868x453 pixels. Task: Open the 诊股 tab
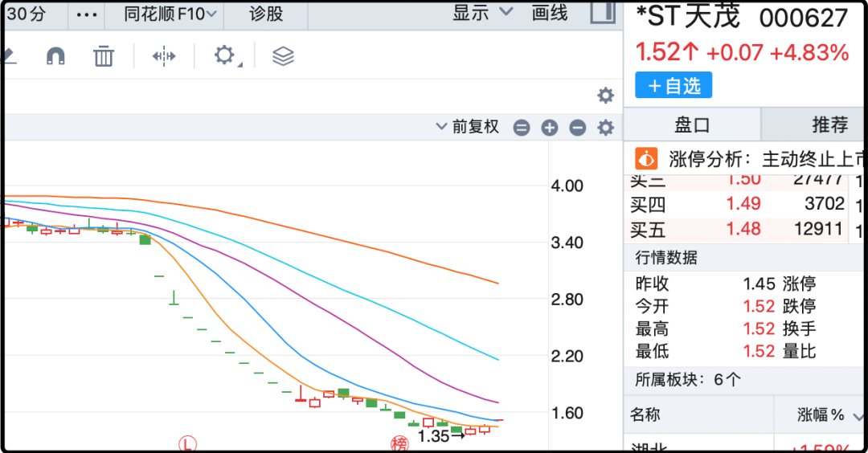click(x=266, y=14)
